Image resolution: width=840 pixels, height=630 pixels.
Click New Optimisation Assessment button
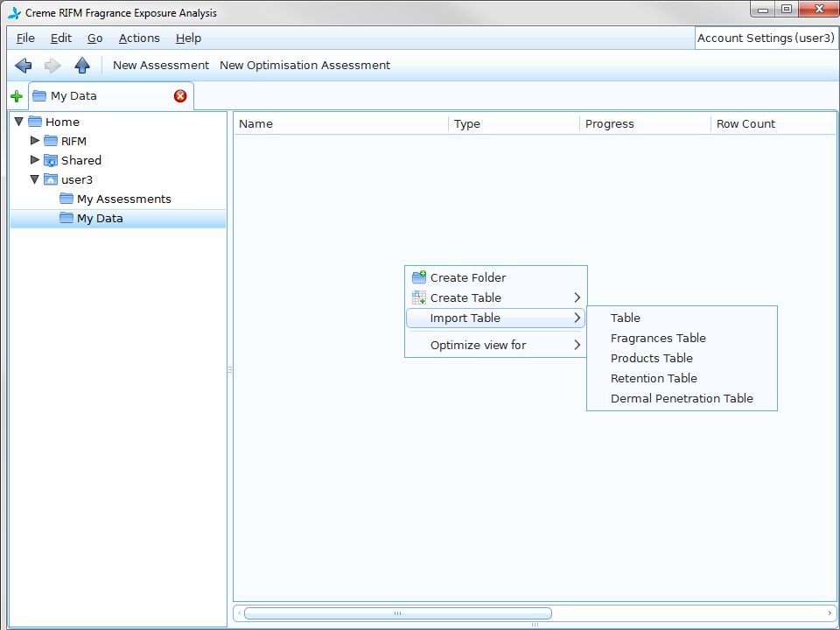point(304,66)
